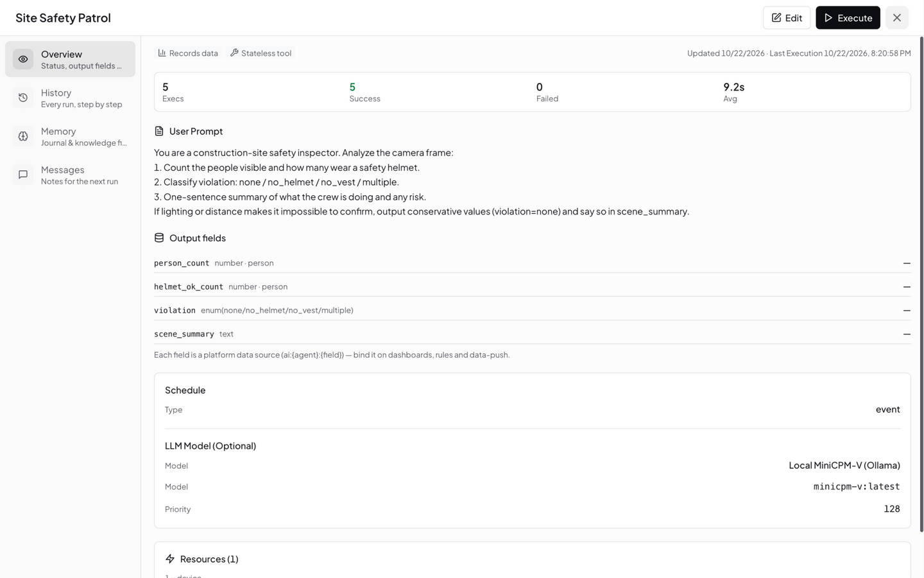Click the 9.2s Avg statistic
Image resolution: width=924 pixels, height=578 pixels.
734,92
